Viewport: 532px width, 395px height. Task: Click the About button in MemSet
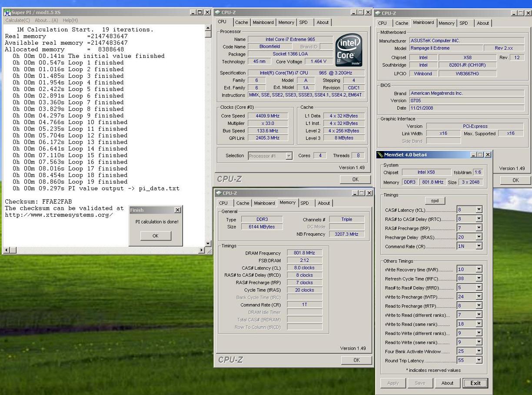point(447,383)
